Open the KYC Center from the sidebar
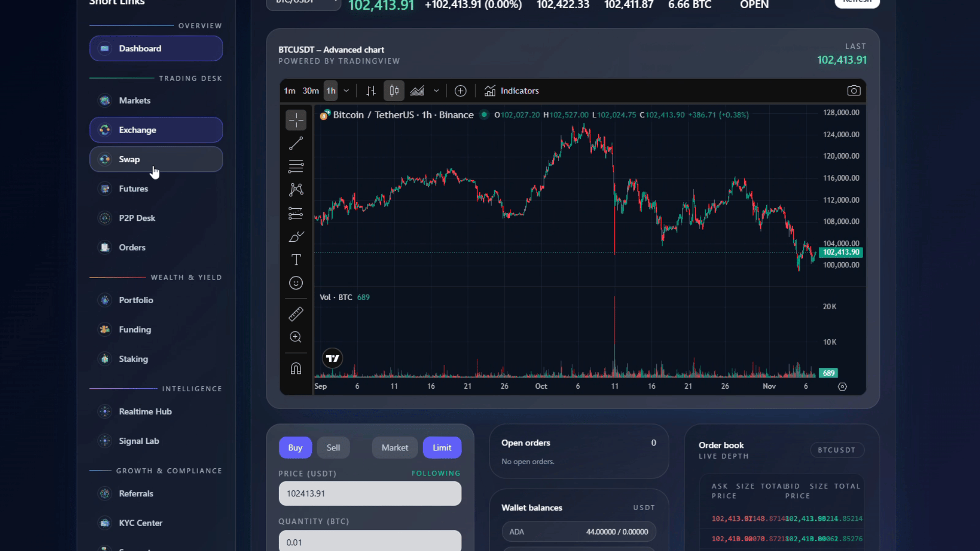Image resolution: width=980 pixels, height=551 pixels. tap(140, 523)
